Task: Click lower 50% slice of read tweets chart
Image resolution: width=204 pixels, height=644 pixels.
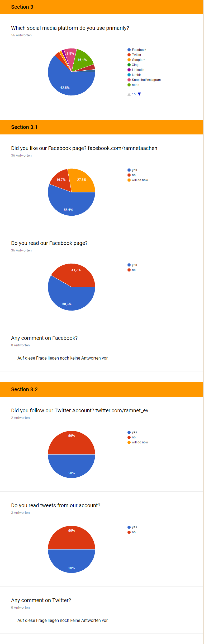Action: pos(72,561)
